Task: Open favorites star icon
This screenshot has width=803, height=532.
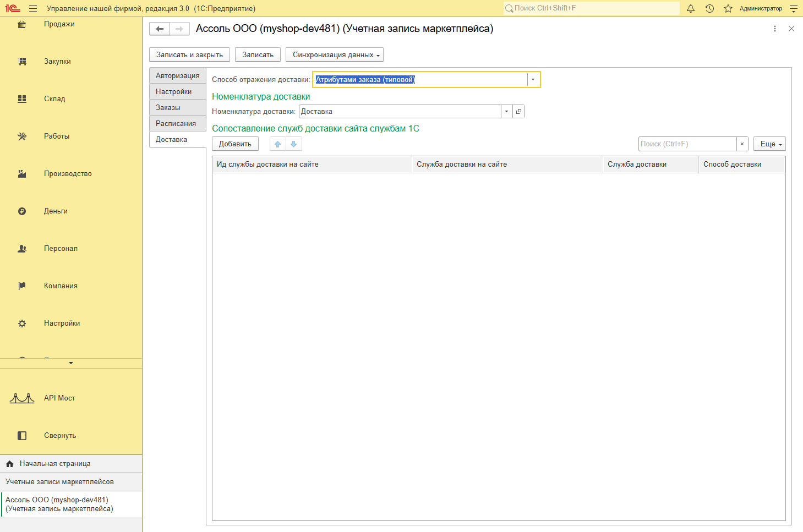Action: coord(728,9)
